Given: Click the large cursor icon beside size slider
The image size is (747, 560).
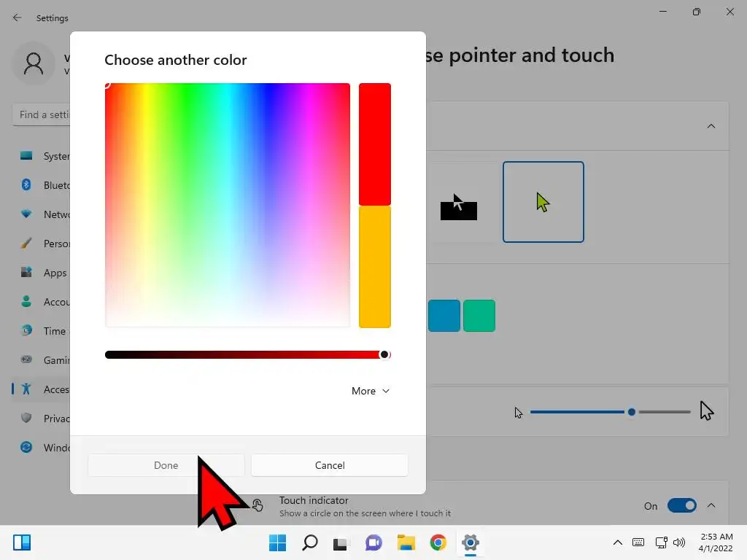Looking at the screenshot, I should point(706,411).
